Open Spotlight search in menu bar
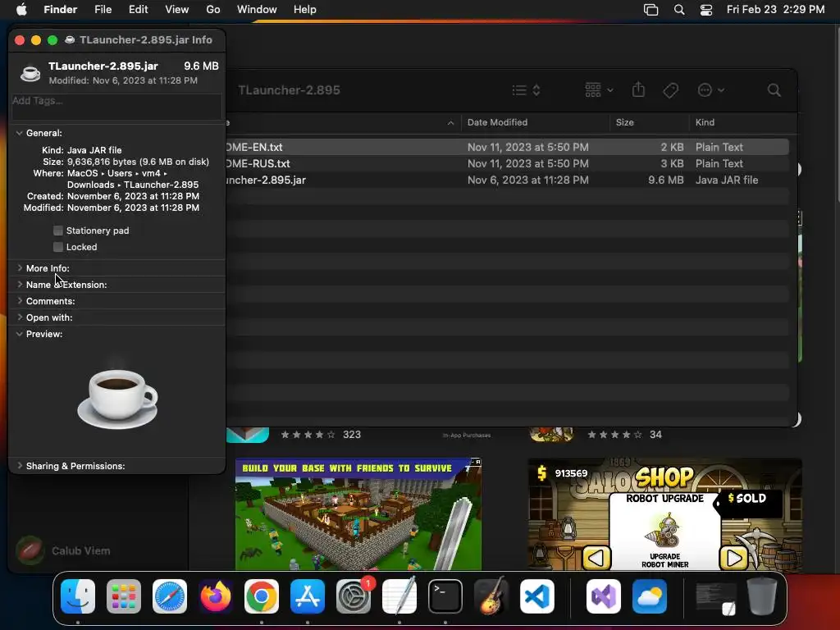Viewport: 840px width, 630px height. click(x=678, y=10)
